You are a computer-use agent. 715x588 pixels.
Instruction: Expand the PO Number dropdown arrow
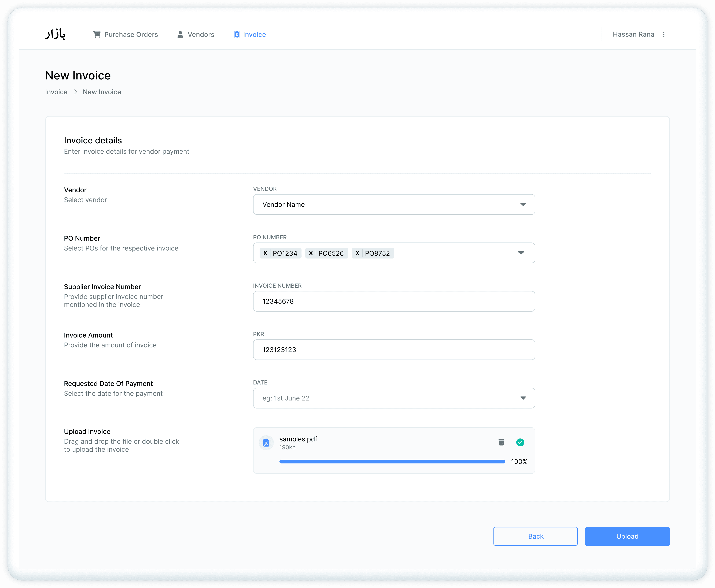click(x=521, y=253)
